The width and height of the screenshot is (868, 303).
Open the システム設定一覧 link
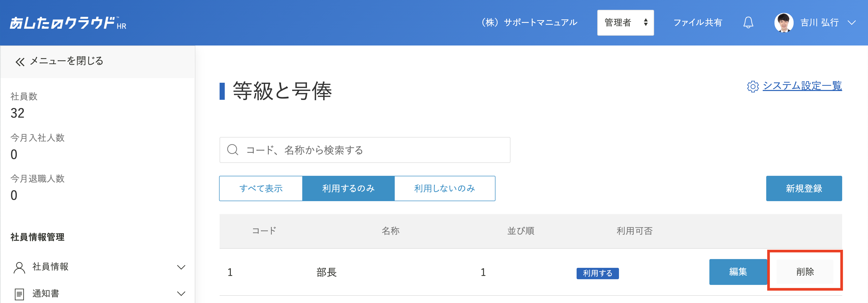point(802,86)
